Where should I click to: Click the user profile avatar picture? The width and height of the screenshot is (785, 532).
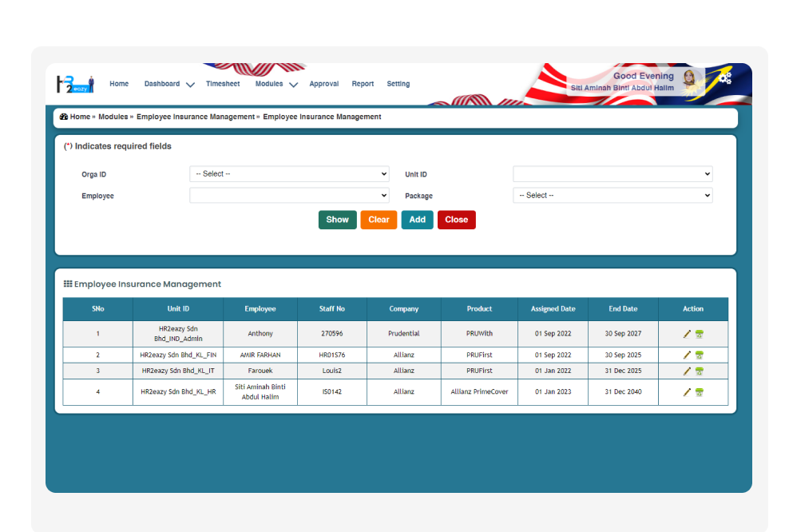click(688, 78)
